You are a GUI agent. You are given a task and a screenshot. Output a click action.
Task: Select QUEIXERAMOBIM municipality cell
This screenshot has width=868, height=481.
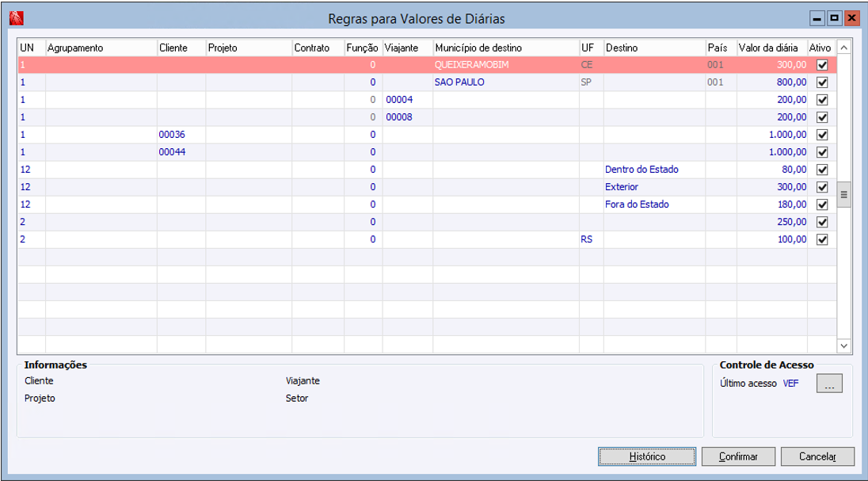tap(506, 65)
